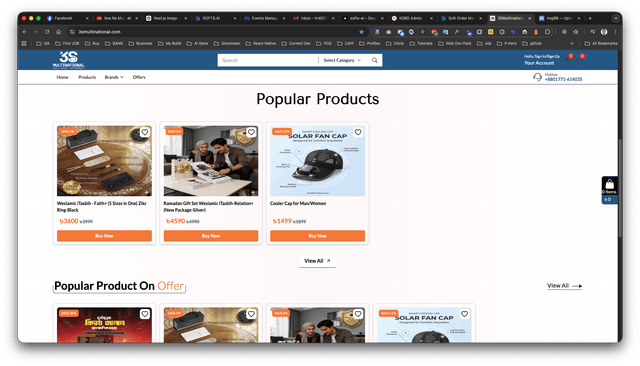Image resolution: width=640 pixels, height=366 pixels.
Task: Buy Now the Cooler Cap
Action: [317, 236]
